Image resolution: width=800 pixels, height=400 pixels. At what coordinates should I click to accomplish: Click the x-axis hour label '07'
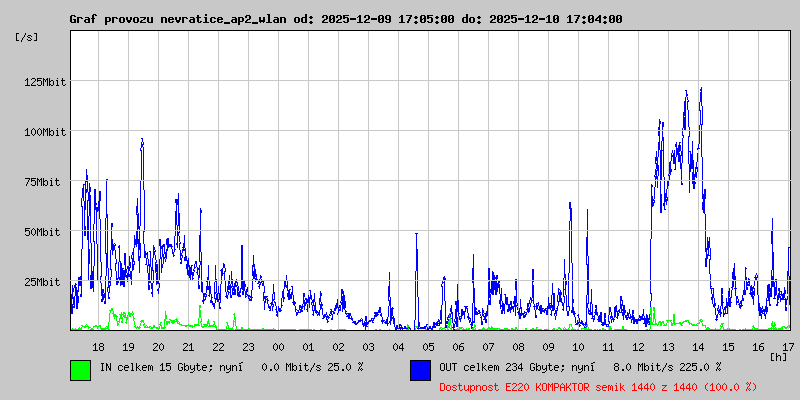point(488,347)
